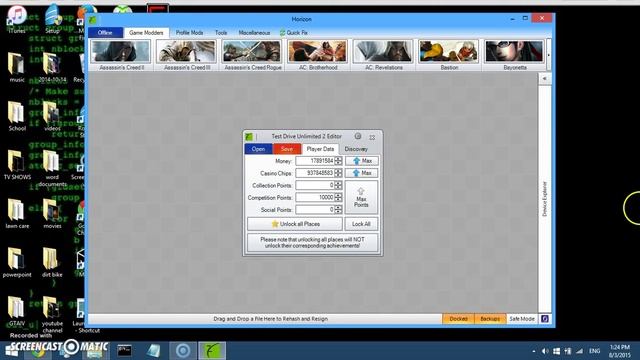Max out the Money value
640x360 pixels.
[x=362, y=161]
